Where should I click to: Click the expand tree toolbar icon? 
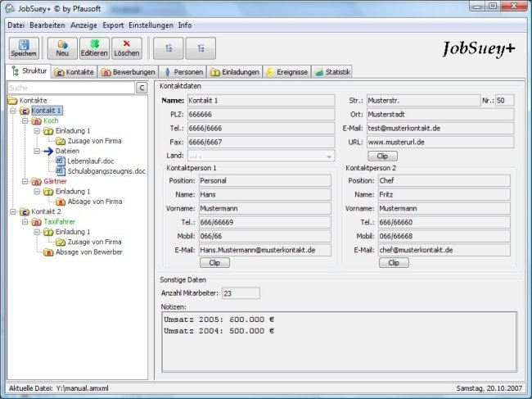pos(169,48)
